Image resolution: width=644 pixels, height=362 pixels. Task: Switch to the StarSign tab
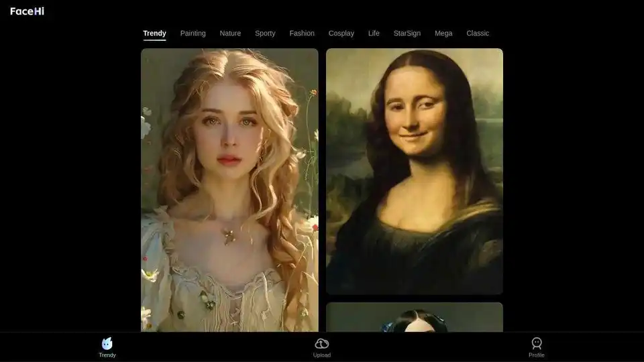pos(407,34)
